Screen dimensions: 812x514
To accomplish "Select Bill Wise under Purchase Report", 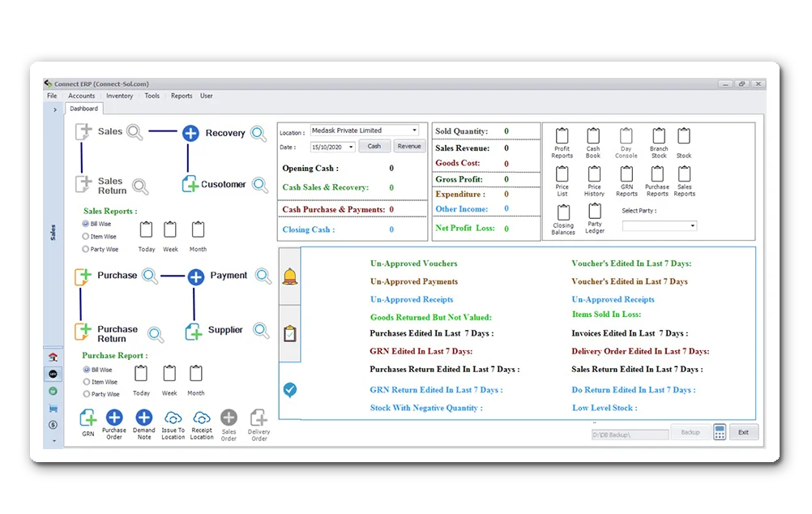I will click(x=87, y=370).
